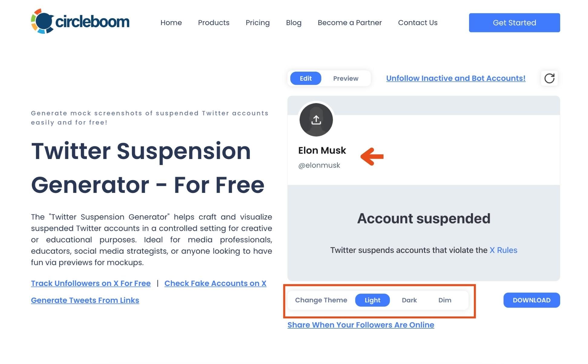Open Track Unfollowers on X For Free

click(90, 284)
